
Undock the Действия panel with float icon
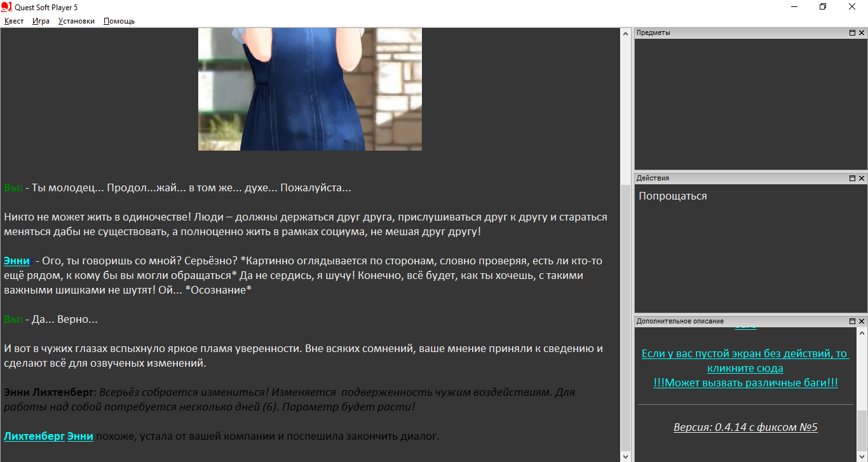click(x=852, y=179)
